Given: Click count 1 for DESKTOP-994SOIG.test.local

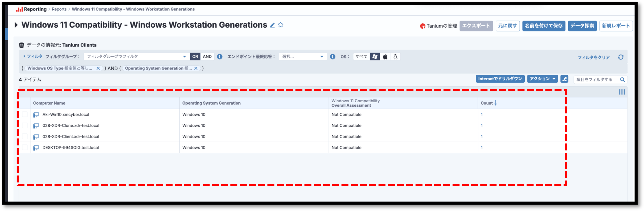Looking at the screenshot, I should [x=482, y=148].
